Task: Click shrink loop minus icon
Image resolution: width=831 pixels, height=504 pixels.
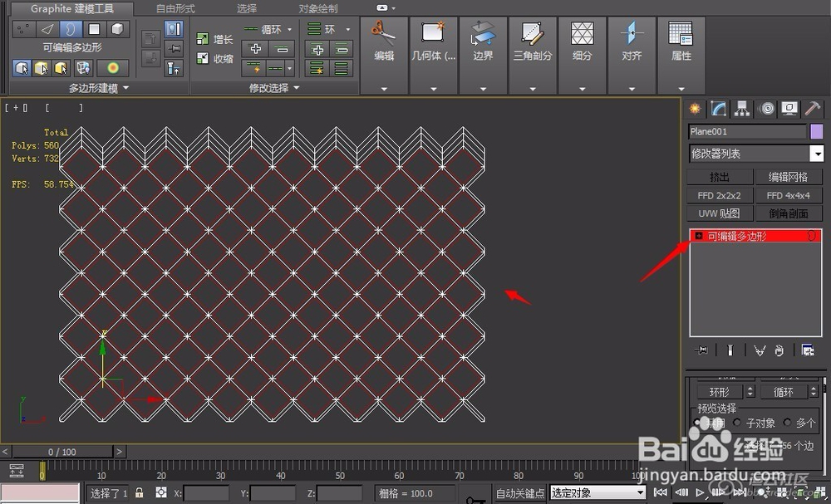Action: [x=282, y=49]
